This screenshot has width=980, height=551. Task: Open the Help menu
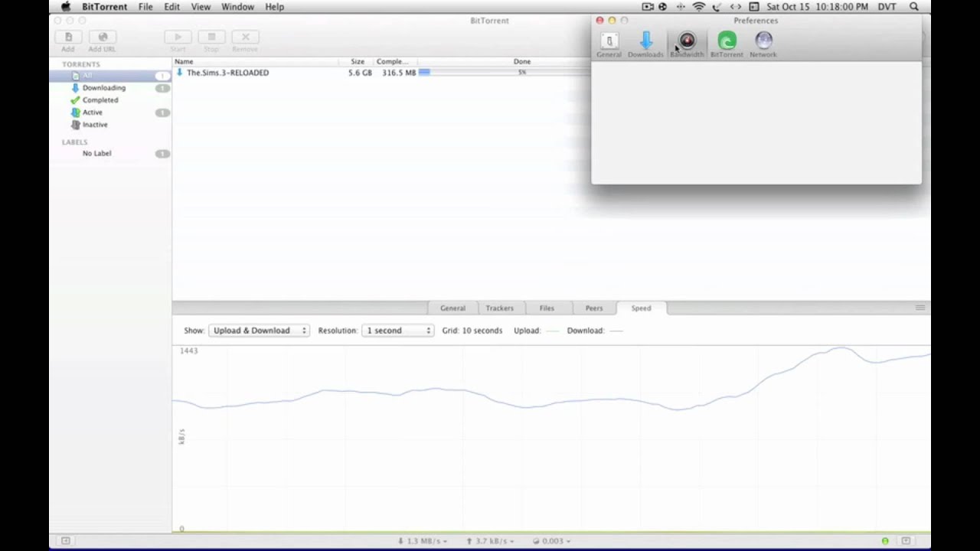click(x=275, y=7)
